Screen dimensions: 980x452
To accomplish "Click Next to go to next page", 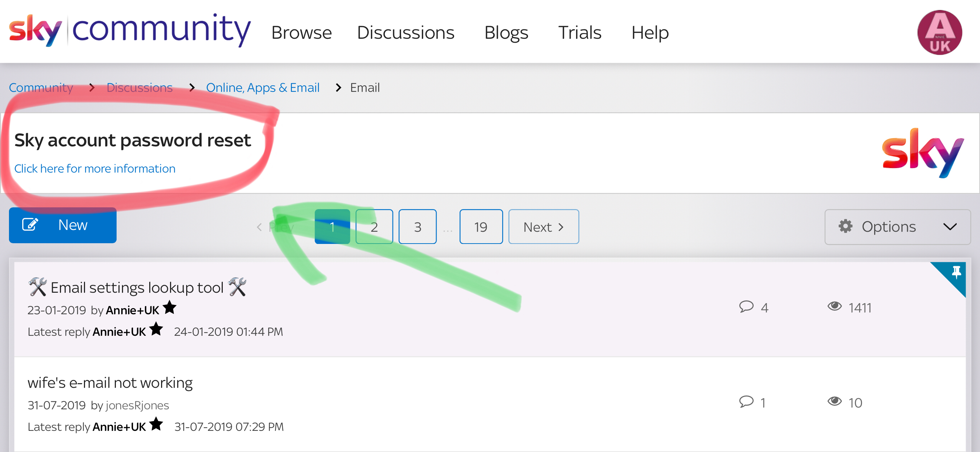I will click(543, 226).
